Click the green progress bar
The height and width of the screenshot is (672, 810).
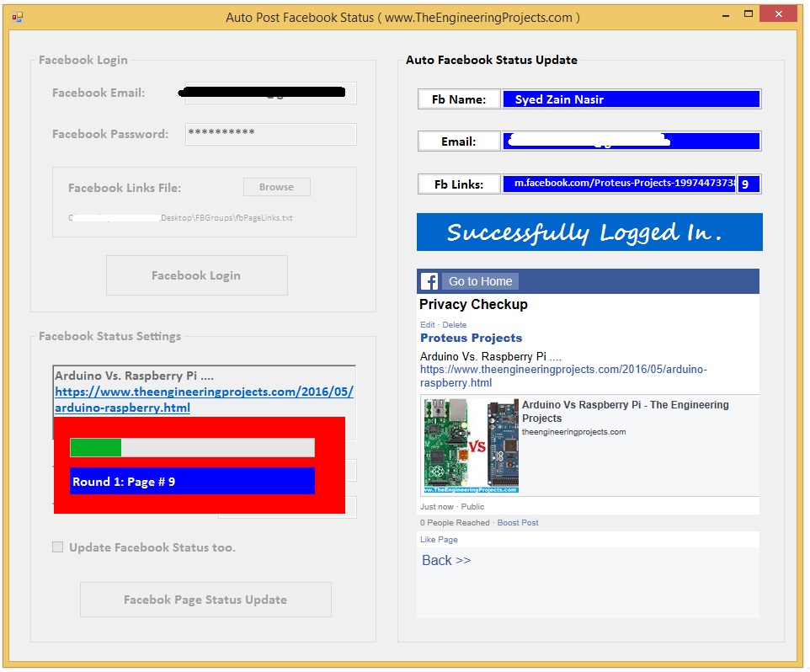tap(192, 447)
